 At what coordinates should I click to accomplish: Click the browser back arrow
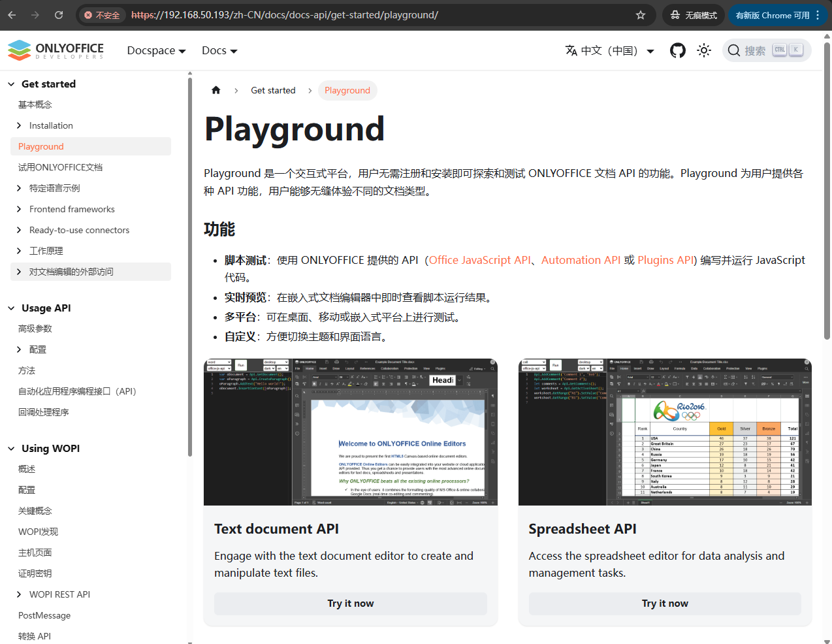coord(12,15)
